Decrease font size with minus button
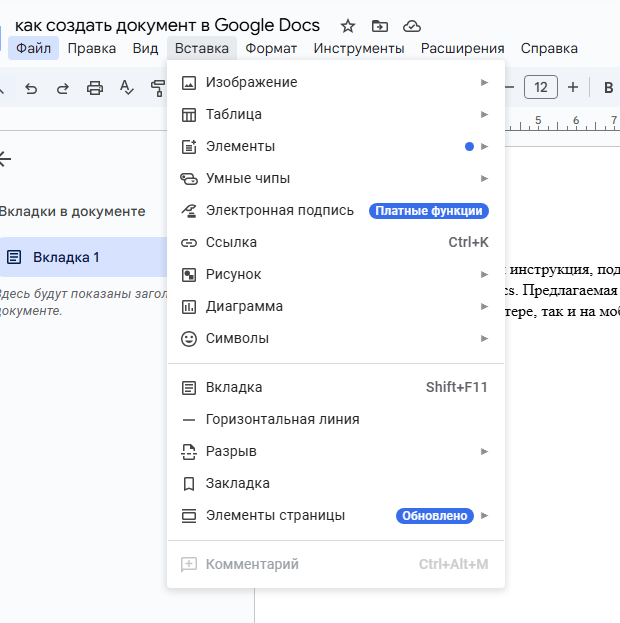620x623 pixels. point(510,87)
